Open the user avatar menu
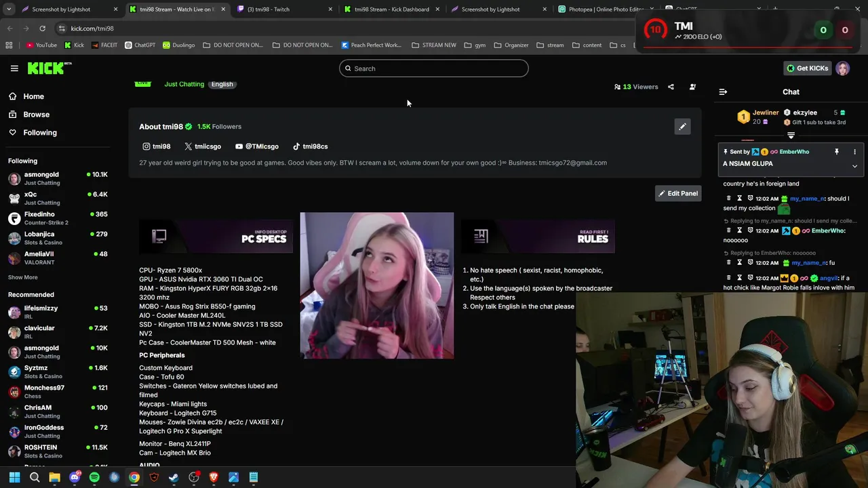 pos(843,68)
